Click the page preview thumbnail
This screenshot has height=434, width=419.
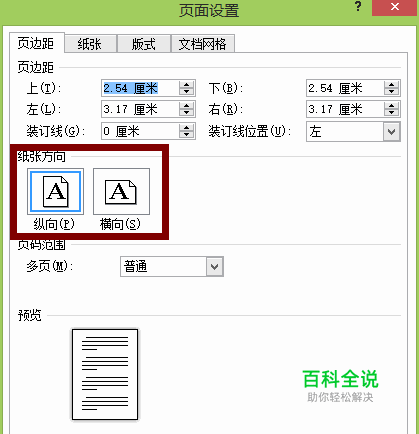click(x=105, y=374)
